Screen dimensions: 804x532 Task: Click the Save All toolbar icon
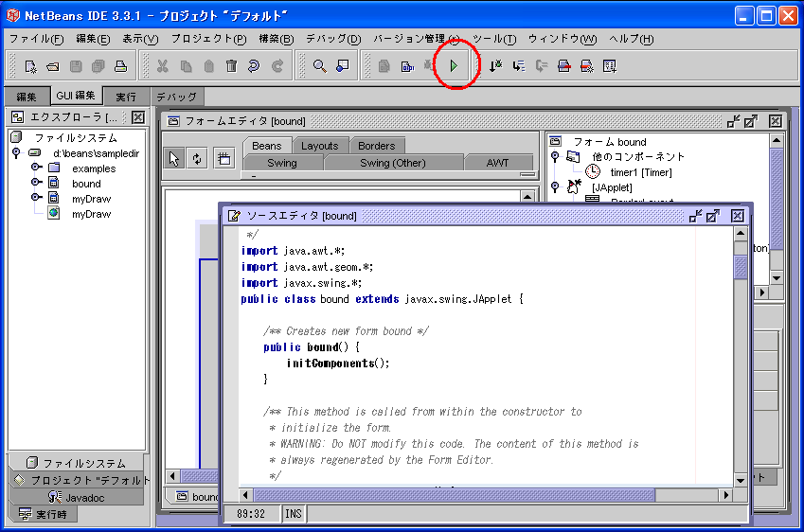click(x=98, y=66)
